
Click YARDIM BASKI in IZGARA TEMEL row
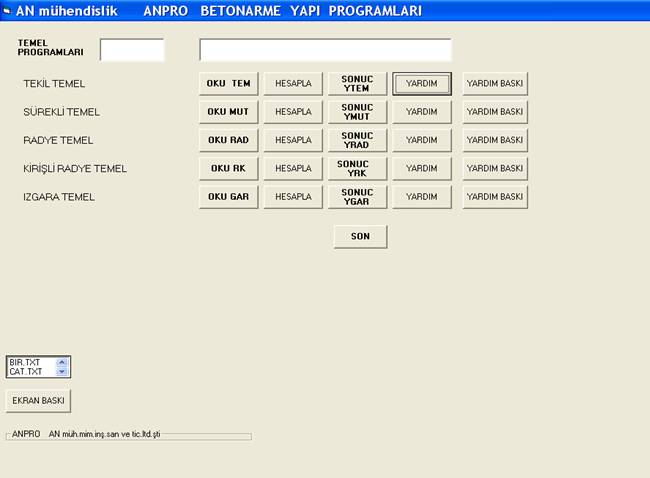point(495,197)
